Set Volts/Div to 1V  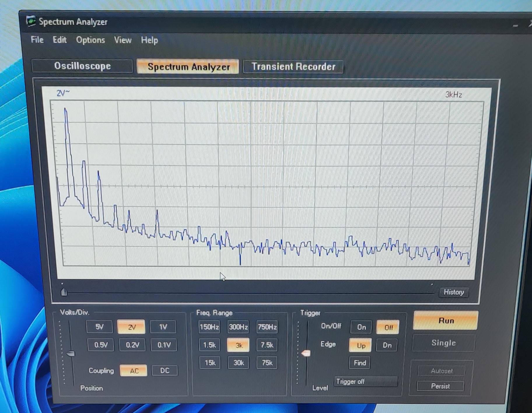(163, 327)
